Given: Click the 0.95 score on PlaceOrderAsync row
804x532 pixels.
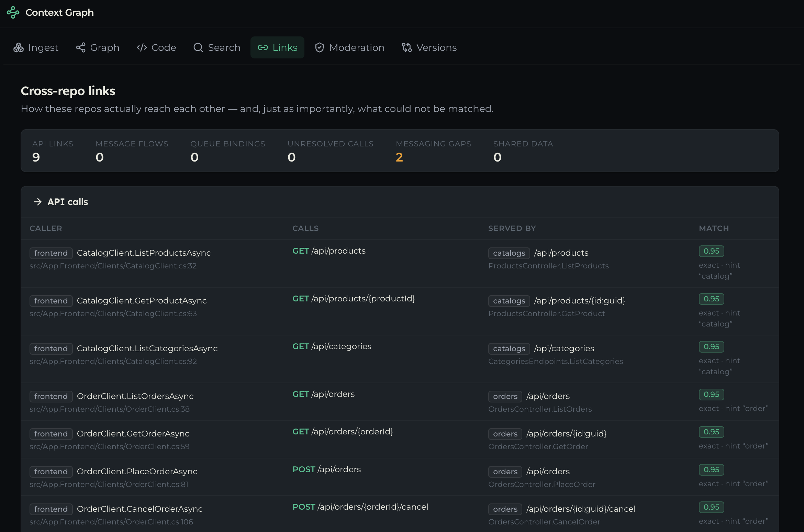Looking at the screenshot, I should (x=711, y=470).
